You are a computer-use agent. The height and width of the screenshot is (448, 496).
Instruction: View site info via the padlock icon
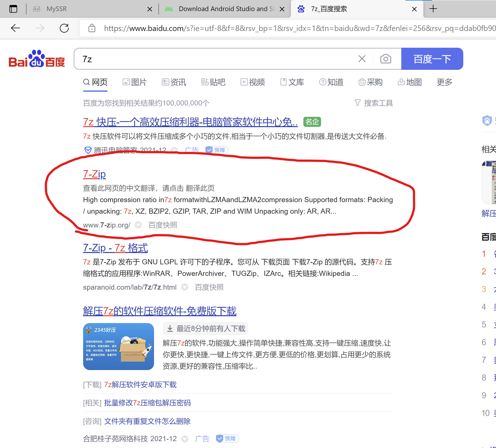pos(92,28)
